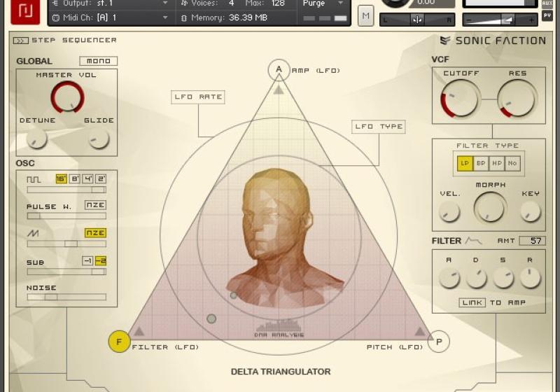Click the smaller grey dot near the bust
This screenshot has height=392, width=560.
(234, 295)
